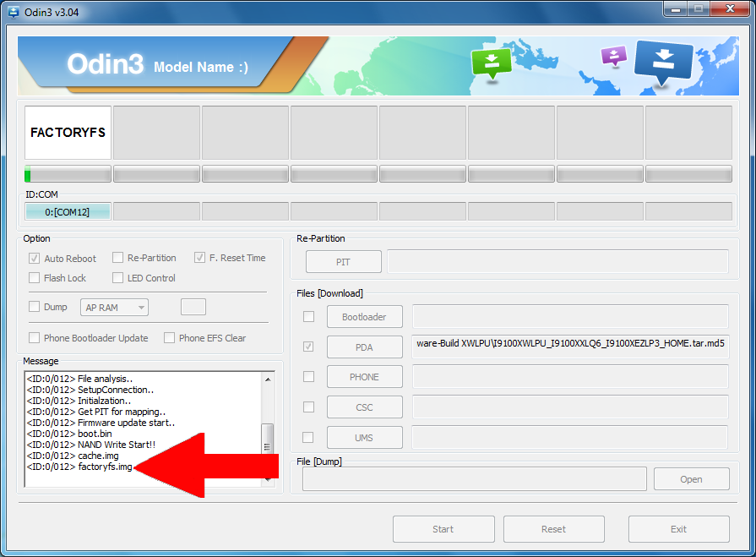756x557 pixels.
Task: Click the Bootloader file button
Action: tap(365, 317)
